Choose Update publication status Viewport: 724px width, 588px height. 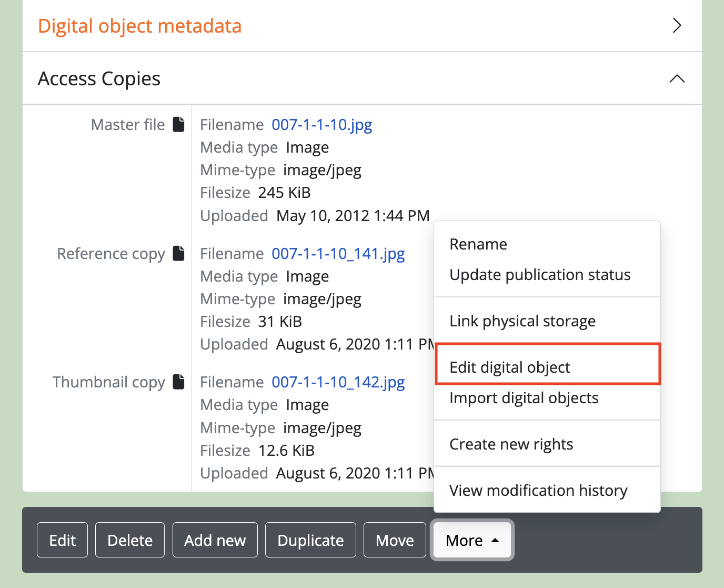coord(540,275)
